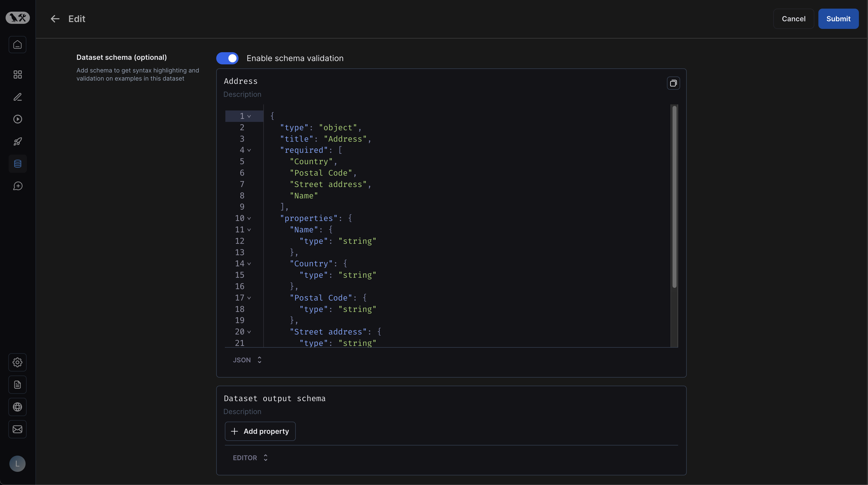
Task: Click the Cancel button
Action: (794, 19)
